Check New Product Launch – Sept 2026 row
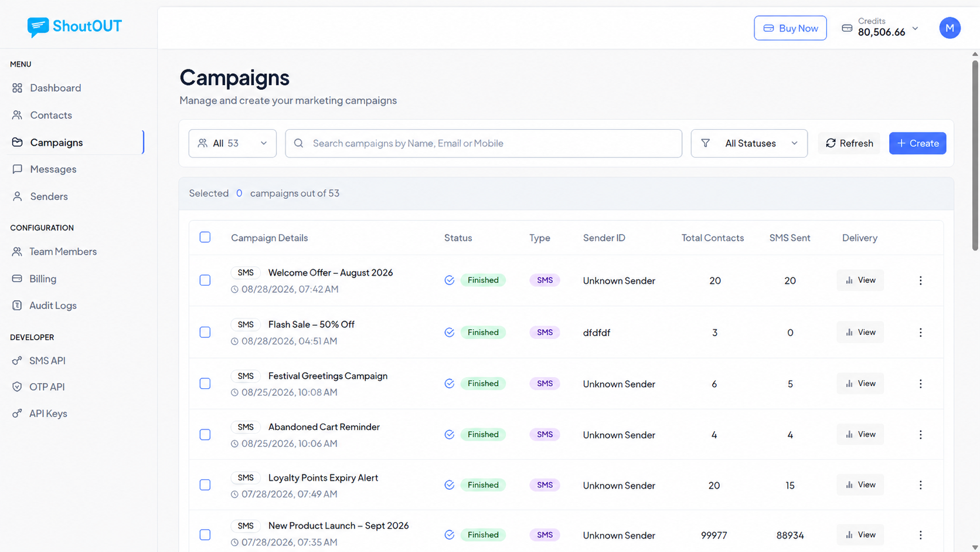The height and width of the screenshot is (552, 980). click(205, 535)
